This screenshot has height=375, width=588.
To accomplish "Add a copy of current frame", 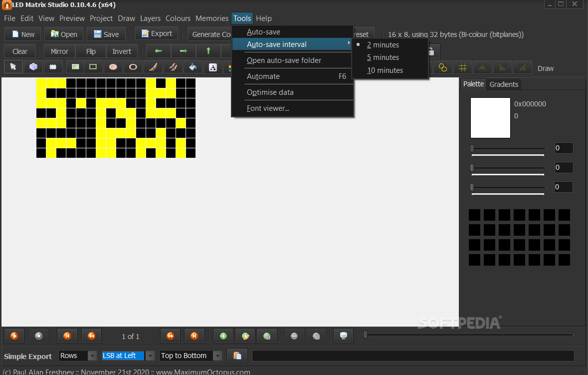I will (245, 336).
